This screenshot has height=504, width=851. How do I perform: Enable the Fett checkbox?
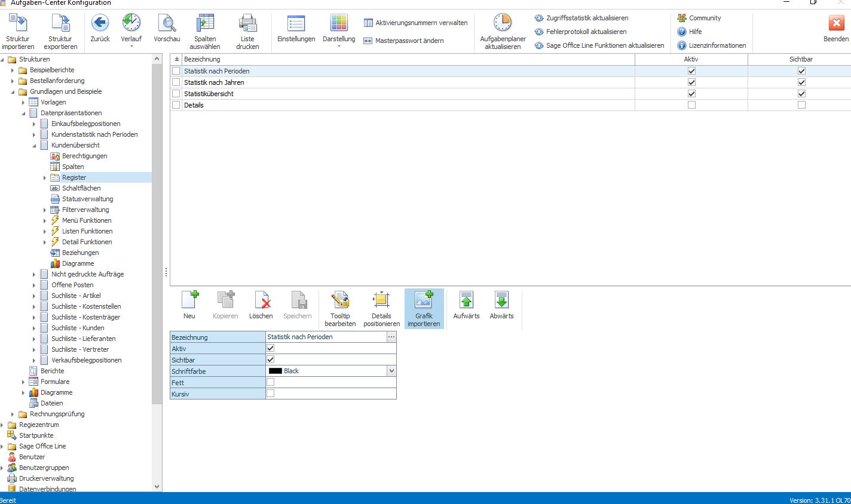click(270, 382)
